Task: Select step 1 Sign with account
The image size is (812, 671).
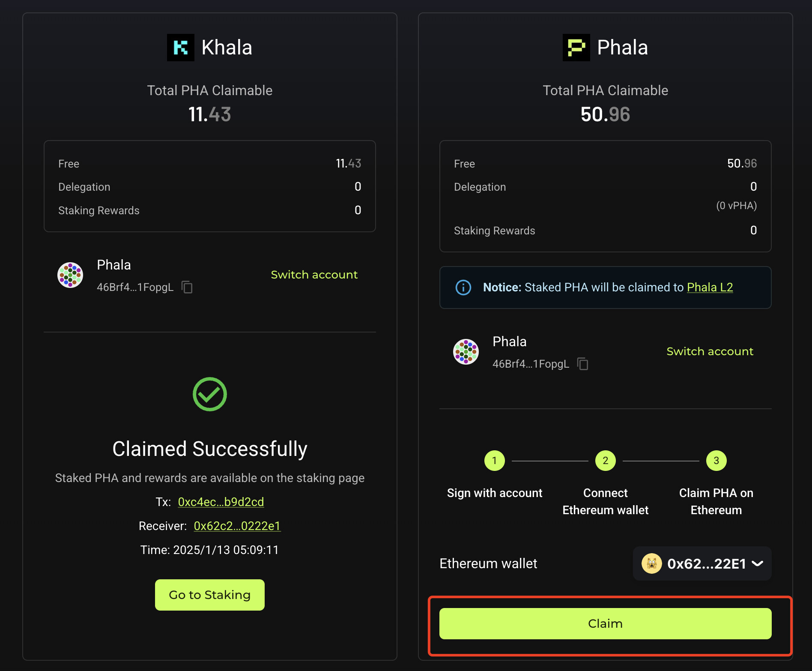Action: 494,461
